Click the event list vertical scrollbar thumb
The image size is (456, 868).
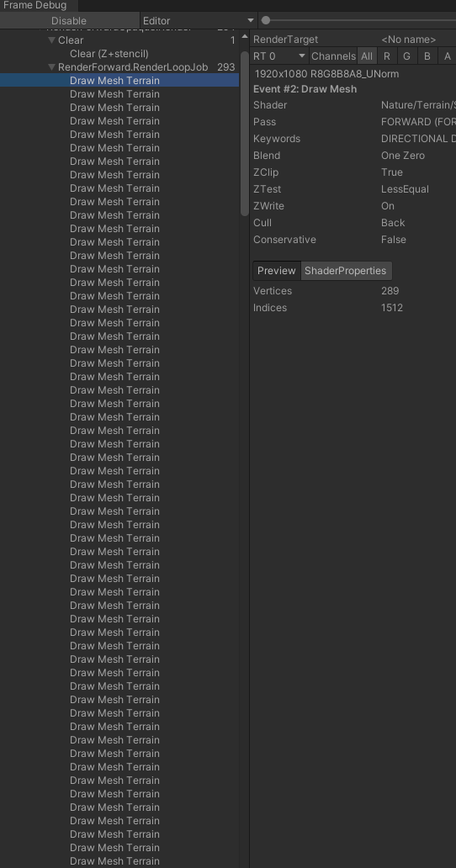click(245, 133)
